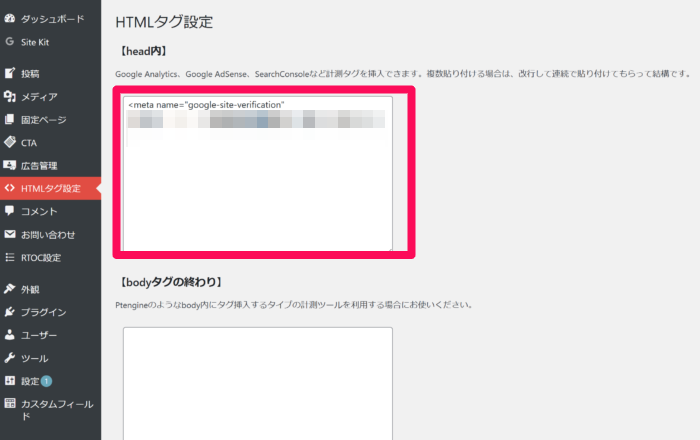The height and width of the screenshot is (440, 700).
Task: Click the head textarea resize handle
Action: click(x=390, y=249)
